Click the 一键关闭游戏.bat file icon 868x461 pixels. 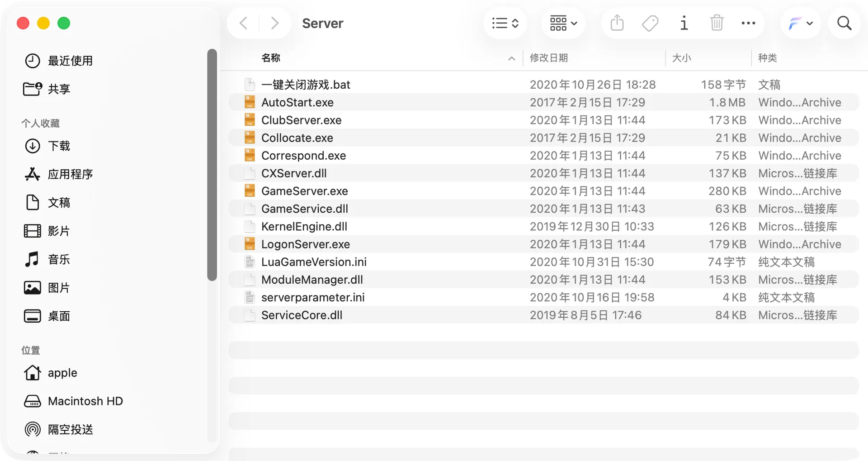(250, 85)
